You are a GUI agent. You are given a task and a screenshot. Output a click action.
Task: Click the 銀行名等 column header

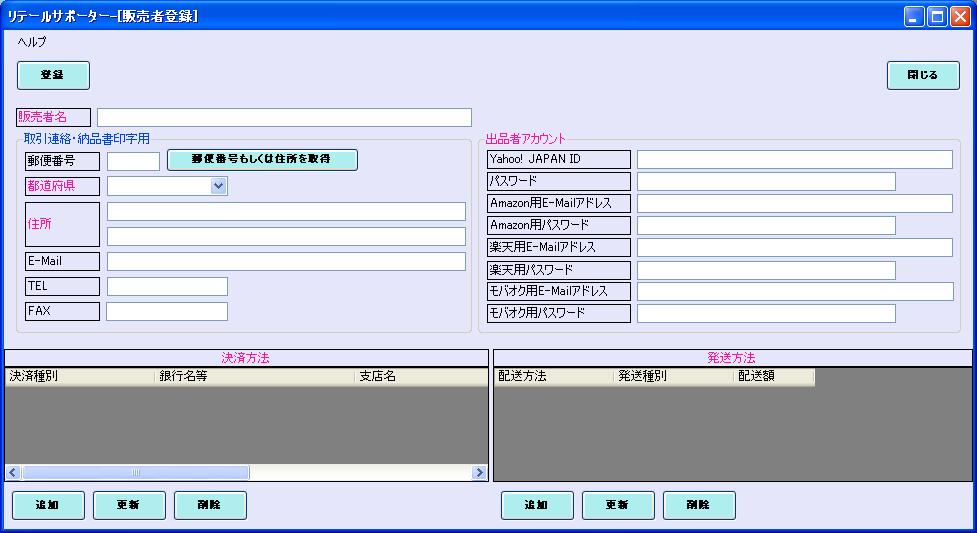[x=254, y=377]
